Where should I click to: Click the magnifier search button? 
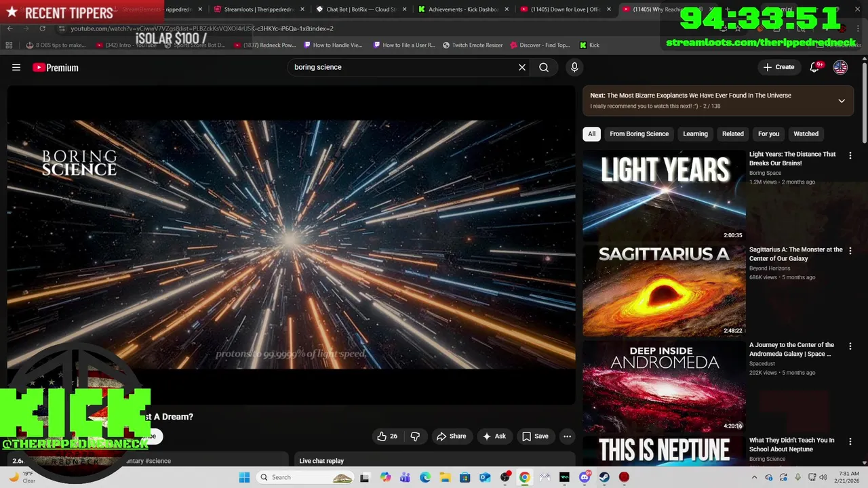pos(544,67)
